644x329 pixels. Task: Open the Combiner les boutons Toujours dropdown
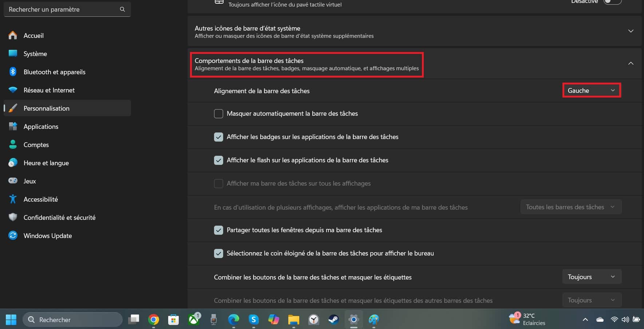coord(592,277)
